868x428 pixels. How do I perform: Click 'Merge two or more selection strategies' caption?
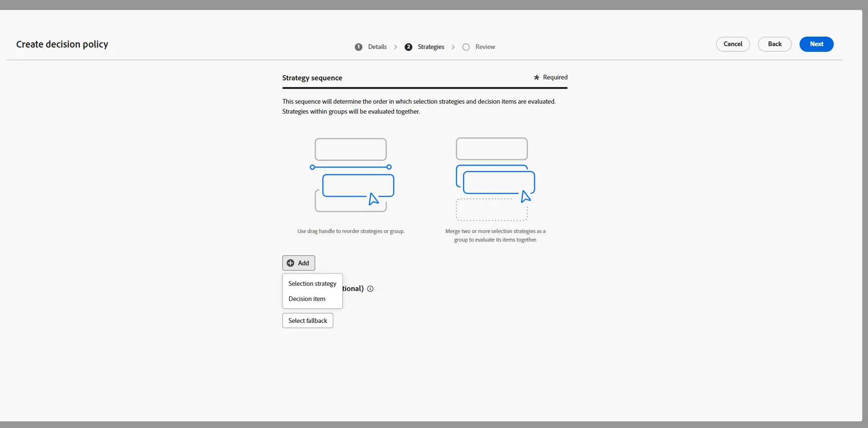495,235
